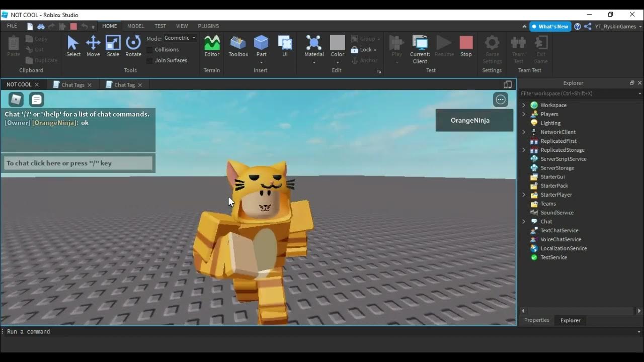Open the Roblox menu icon in viewport

coord(16,100)
